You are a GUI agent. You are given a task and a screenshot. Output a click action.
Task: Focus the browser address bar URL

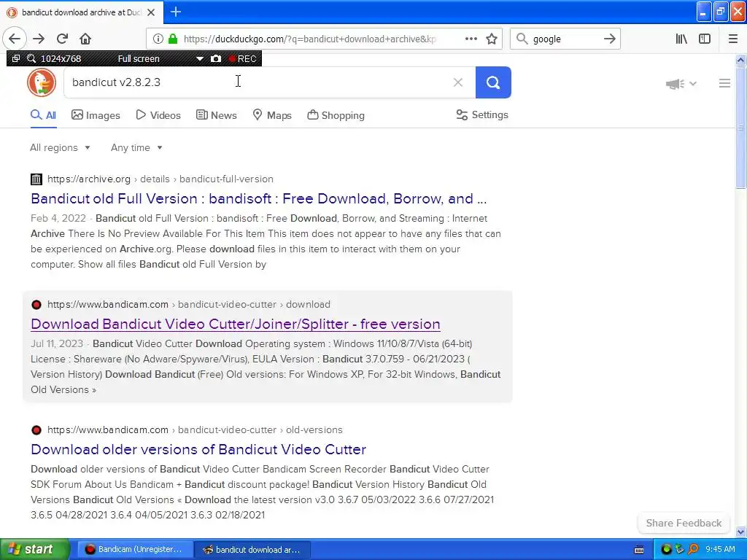[x=309, y=39]
